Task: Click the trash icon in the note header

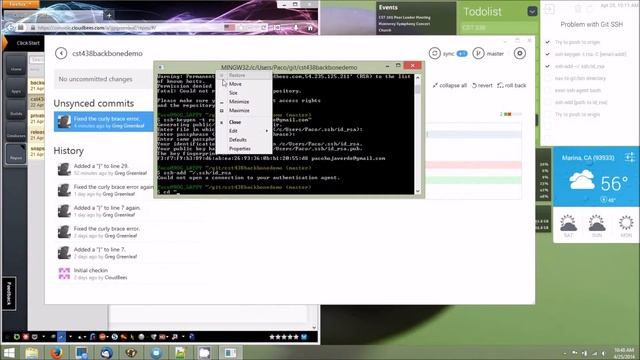Action: (578, 9)
